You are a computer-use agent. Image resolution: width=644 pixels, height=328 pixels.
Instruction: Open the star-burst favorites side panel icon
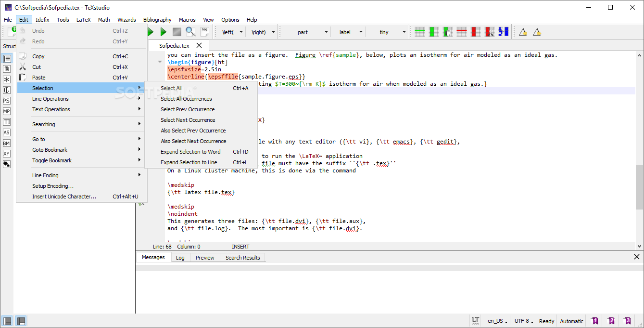tap(7, 164)
